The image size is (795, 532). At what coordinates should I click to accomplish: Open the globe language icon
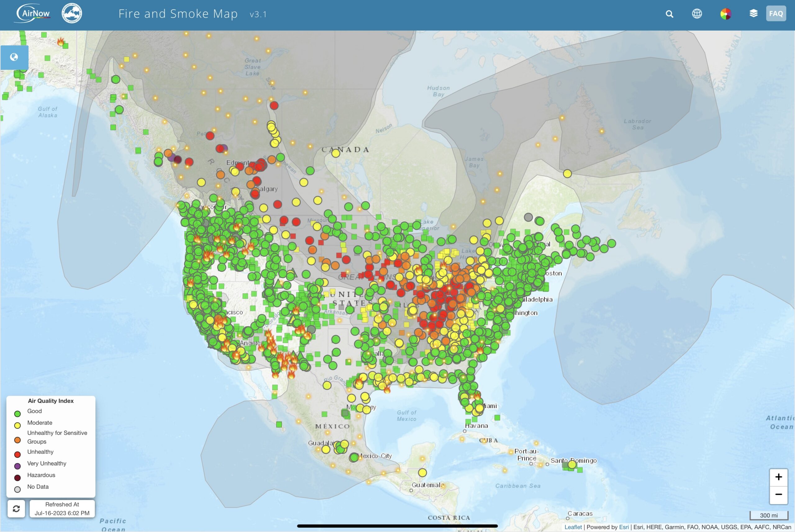[697, 14]
